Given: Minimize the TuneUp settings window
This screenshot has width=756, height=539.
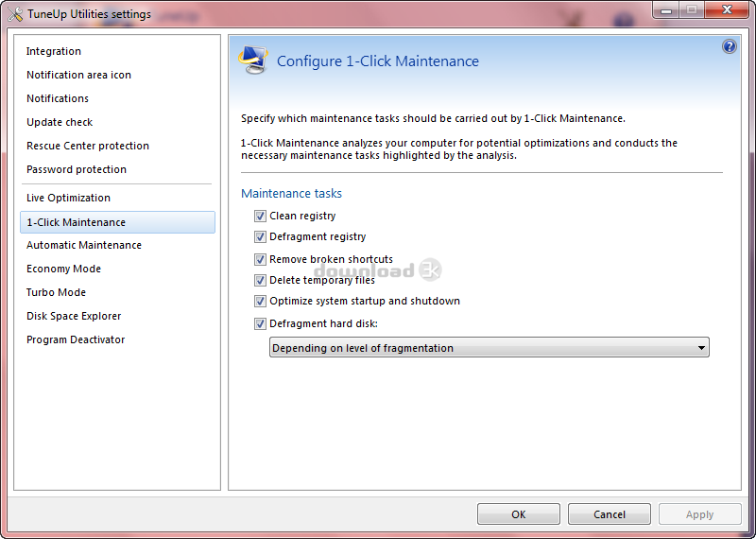Looking at the screenshot, I should tap(666, 10).
